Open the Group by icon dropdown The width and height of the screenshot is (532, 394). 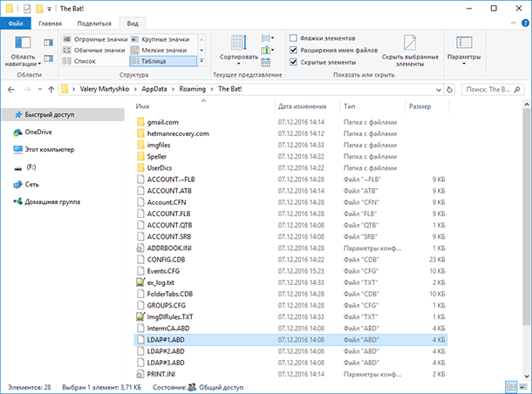(x=268, y=38)
